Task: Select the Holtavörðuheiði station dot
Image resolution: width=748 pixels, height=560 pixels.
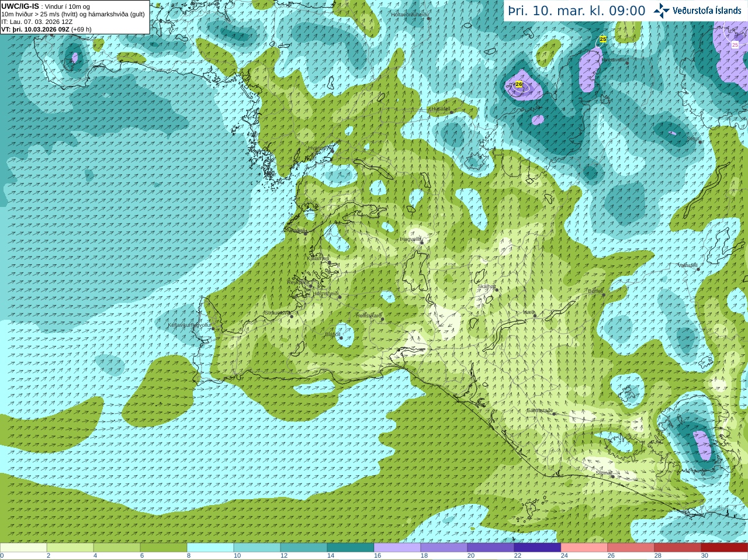Action: click(x=428, y=18)
